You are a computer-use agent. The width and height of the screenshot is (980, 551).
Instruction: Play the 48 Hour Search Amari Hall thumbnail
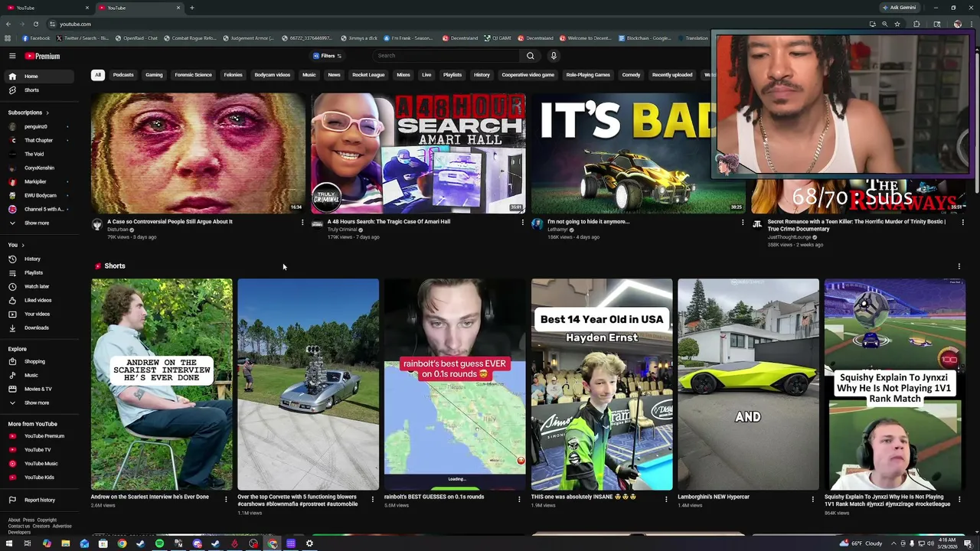tap(418, 153)
